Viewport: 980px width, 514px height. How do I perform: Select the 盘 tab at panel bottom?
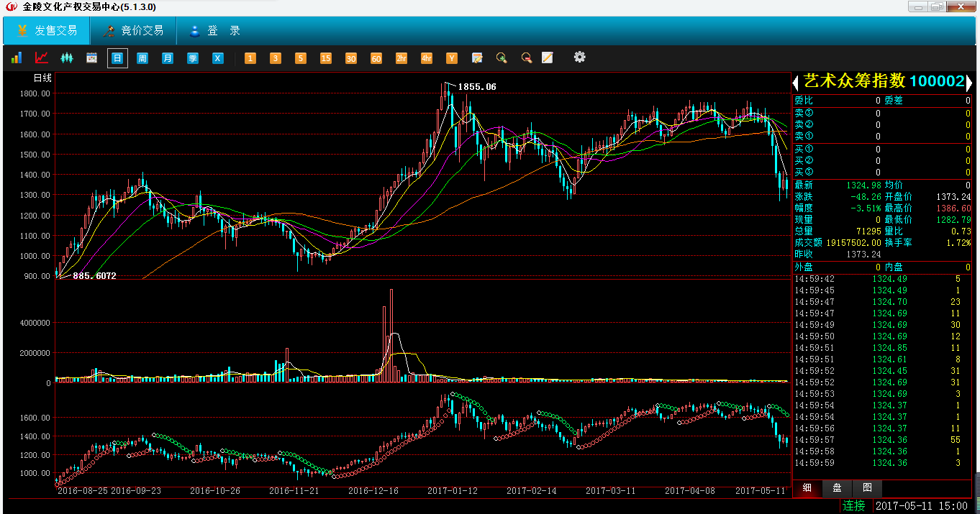[x=838, y=487]
